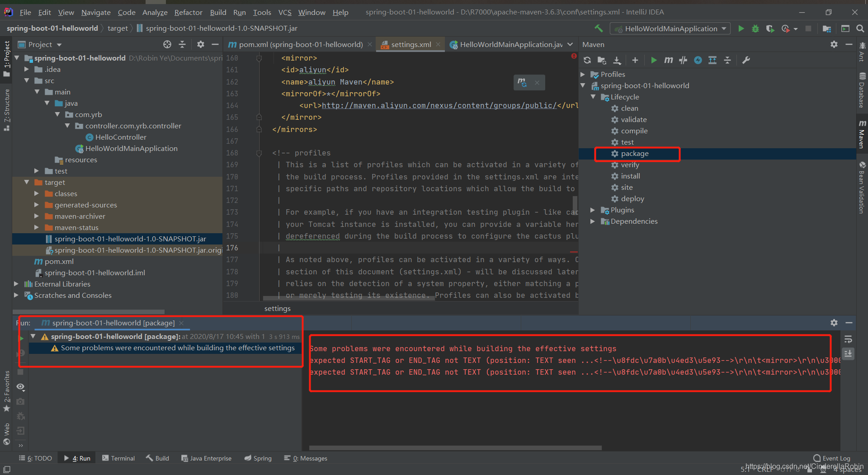Collapse the Lifecycle node under spring-boot-01-helloworld
Image resolution: width=868 pixels, height=475 pixels.
594,97
